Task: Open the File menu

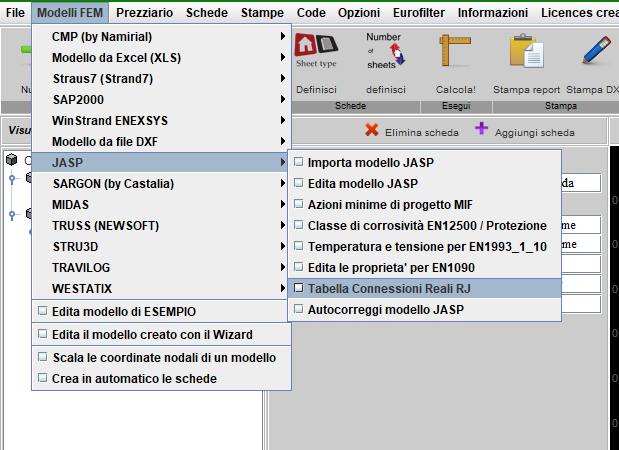Action: (x=15, y=13)
